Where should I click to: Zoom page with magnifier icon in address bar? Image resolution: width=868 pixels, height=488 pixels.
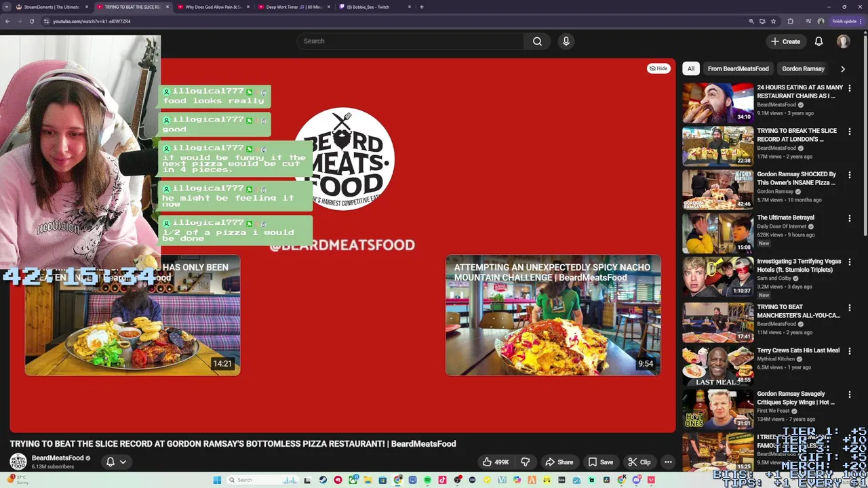tap(751, 21)
